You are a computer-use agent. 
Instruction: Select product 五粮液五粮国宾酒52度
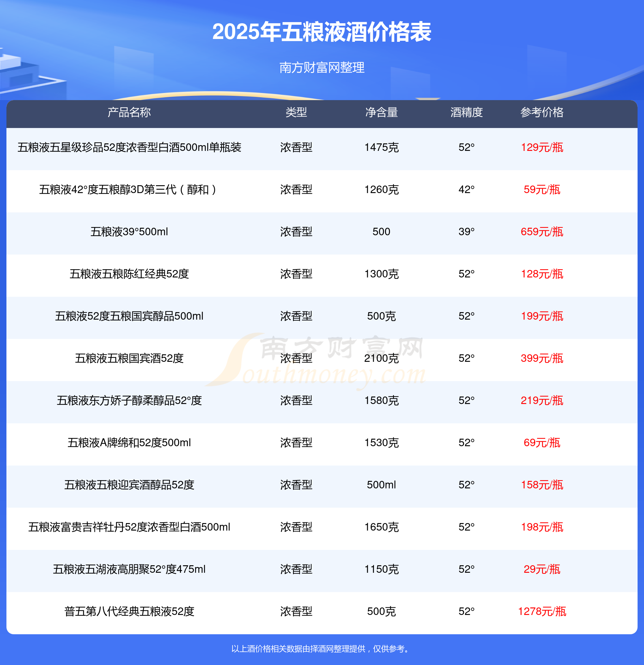coord(129,358)
